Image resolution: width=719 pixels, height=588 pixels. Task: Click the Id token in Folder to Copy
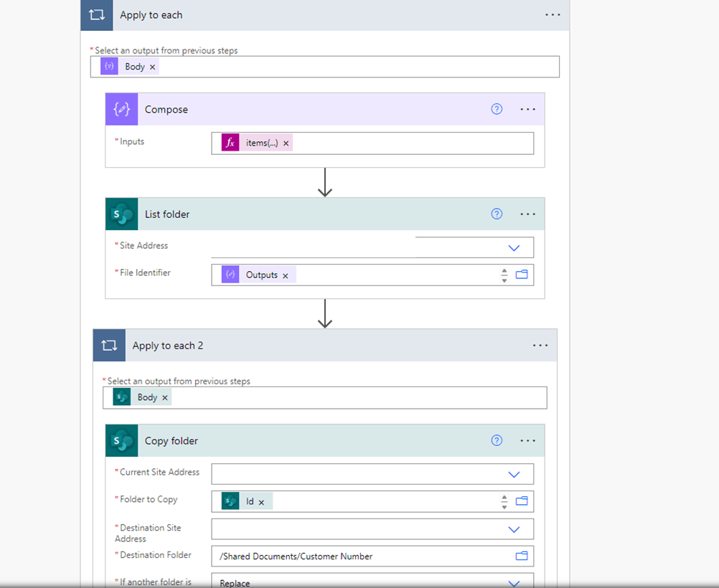pos(247,501)
